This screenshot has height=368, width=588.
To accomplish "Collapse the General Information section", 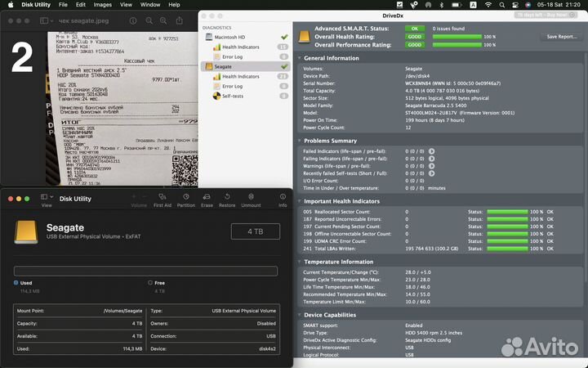I will click(x=299, y=58).
